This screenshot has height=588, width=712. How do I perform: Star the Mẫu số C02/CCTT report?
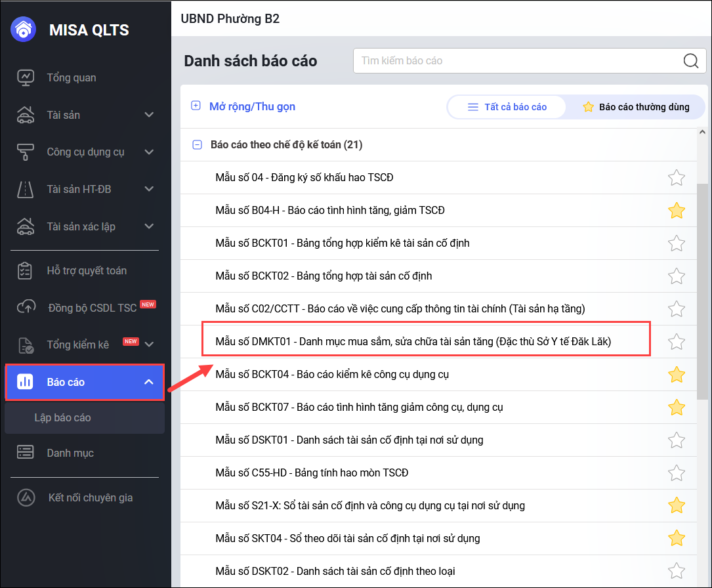pyautogui.click(x=676, y=308)
